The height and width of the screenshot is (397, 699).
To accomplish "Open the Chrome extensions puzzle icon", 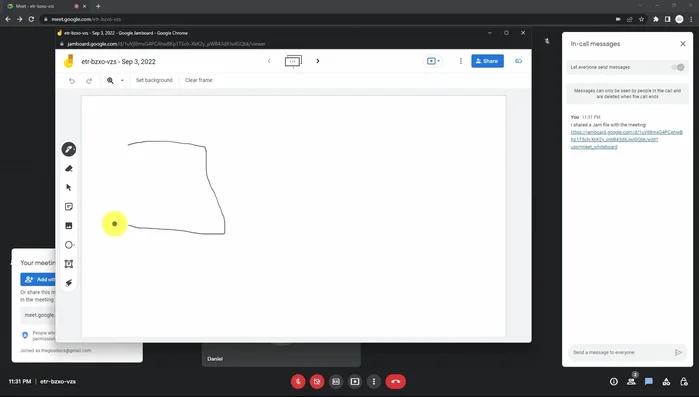I will point(656,19).
